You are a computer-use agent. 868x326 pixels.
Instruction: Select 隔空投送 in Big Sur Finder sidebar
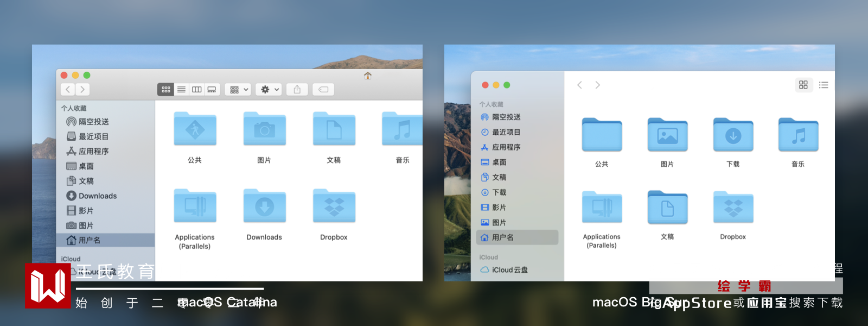click(x=501, y=117)
